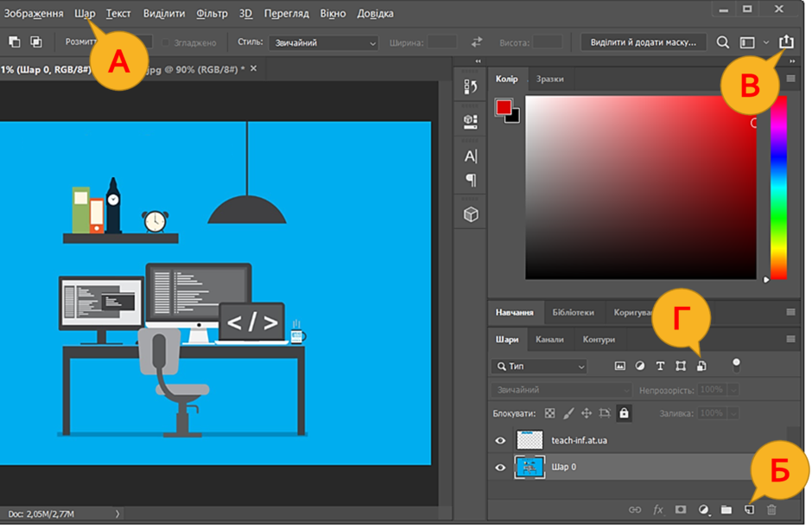Open workspace switcher dropdown arrow

766,42
